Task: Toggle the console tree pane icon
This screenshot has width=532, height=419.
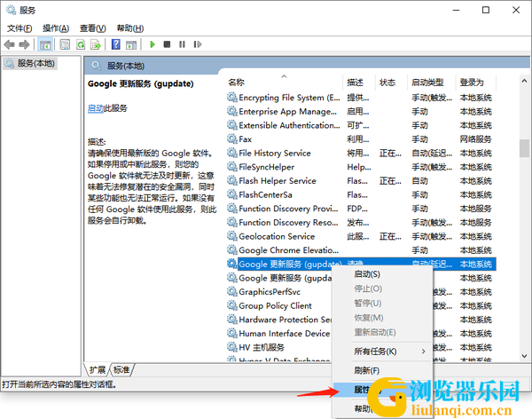Action: click(x=45, y=44)
